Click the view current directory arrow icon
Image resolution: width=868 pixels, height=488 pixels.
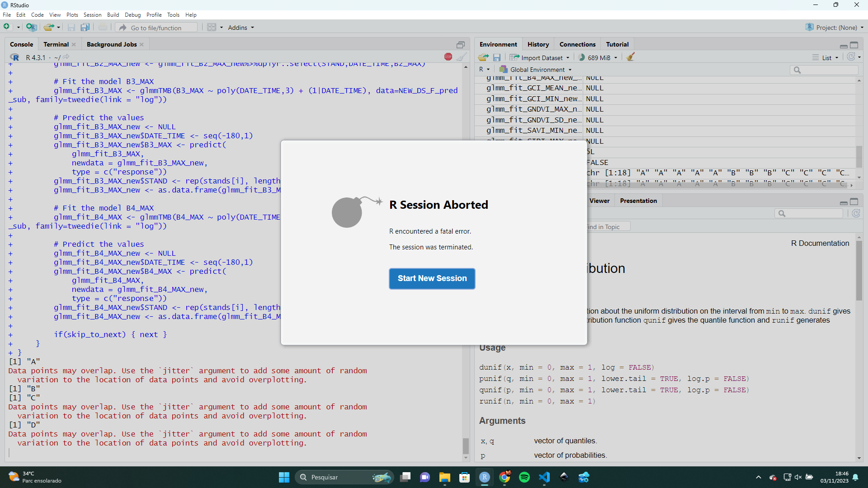coord(66,57)
